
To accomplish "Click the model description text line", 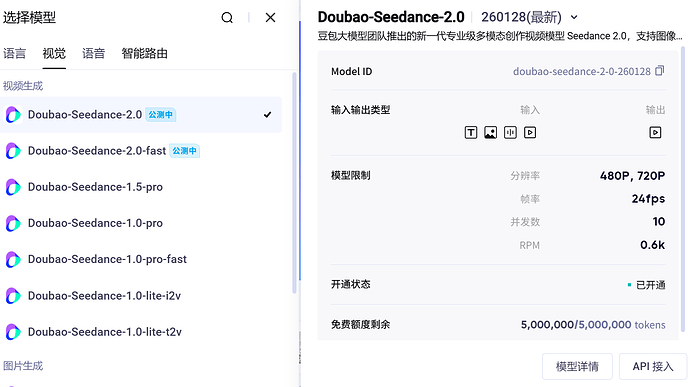I will coord(500,36).
